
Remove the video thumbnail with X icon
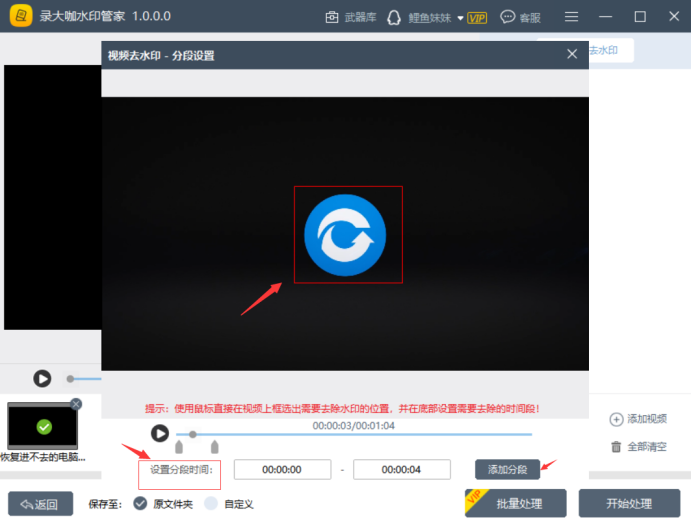coord(76,404)
